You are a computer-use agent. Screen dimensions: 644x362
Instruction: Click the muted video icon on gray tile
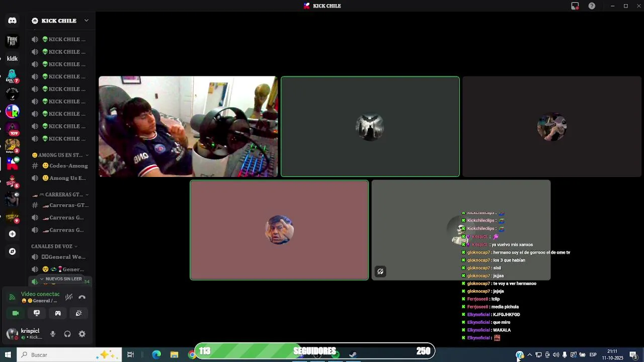tap(380, 271)
